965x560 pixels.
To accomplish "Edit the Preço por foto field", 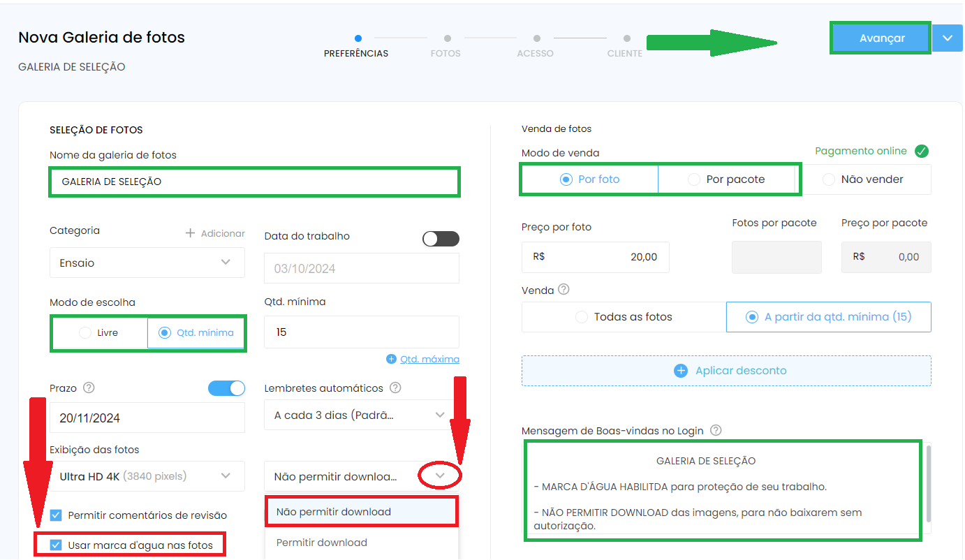I will click(x=595, y=257).
